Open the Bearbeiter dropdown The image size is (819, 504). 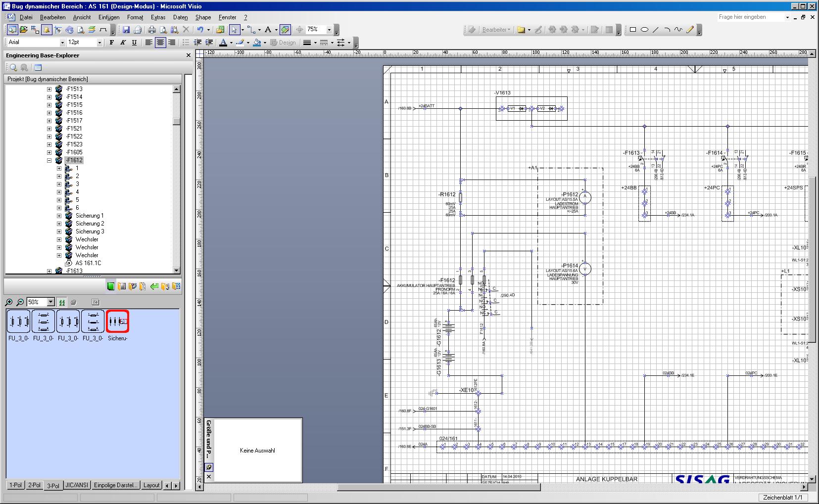click(496, 30)
